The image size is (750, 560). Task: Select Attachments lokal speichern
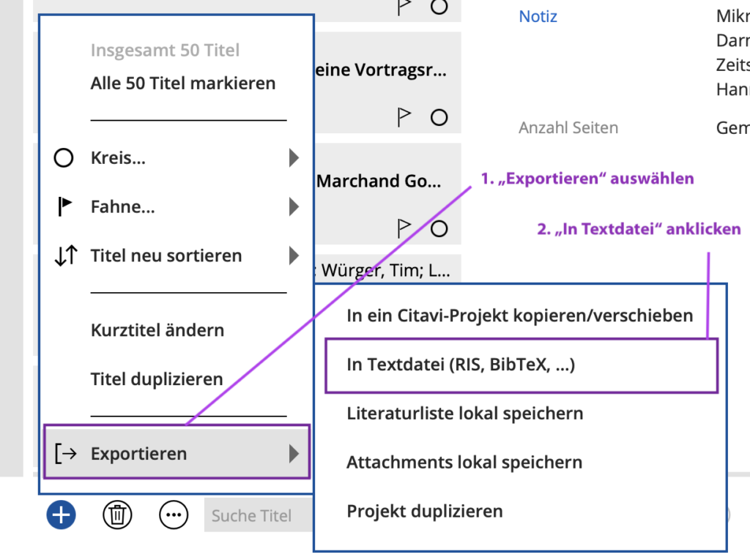click(464, 462)
